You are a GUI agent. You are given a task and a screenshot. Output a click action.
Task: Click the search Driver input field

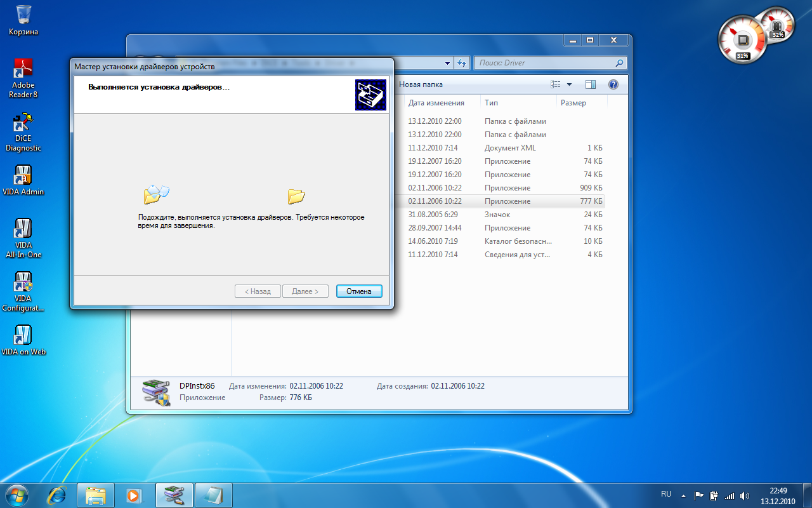(546, 63)
